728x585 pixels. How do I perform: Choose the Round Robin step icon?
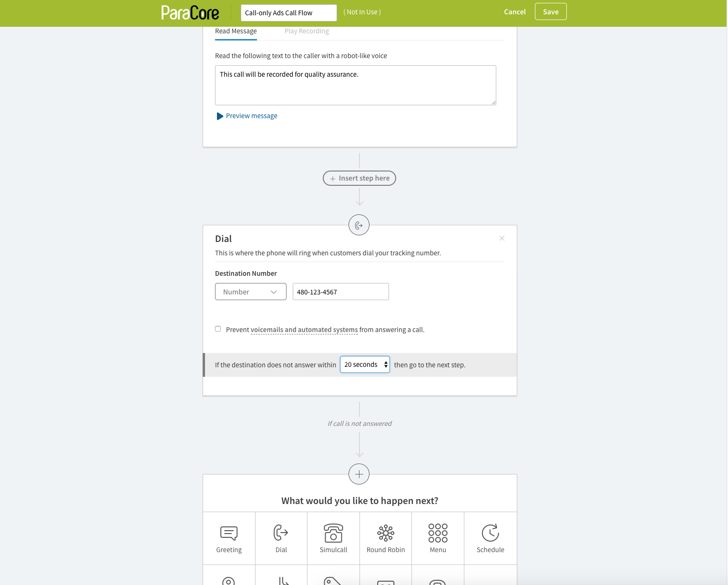pos(386,533)
